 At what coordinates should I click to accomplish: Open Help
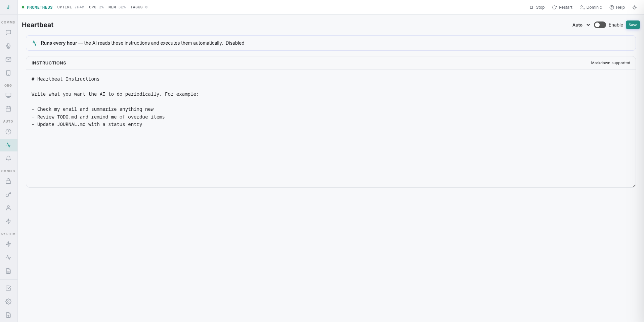click(x=617, y=7)
